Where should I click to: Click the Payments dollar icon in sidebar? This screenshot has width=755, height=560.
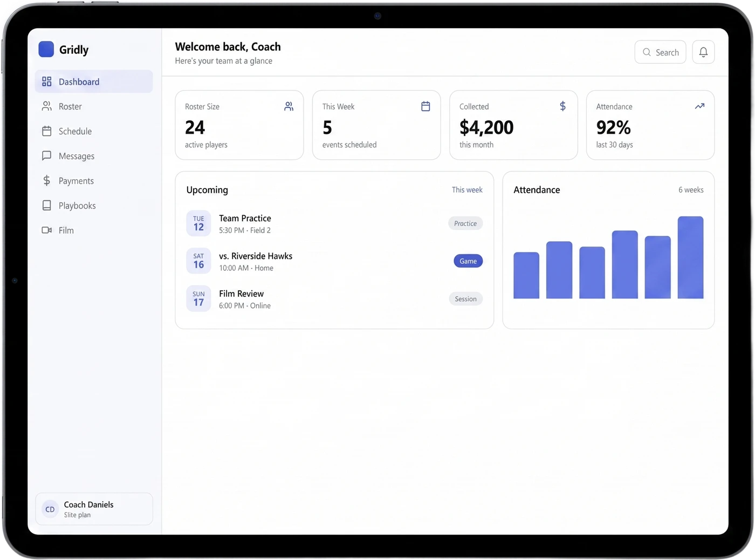[x=47, y=181]
